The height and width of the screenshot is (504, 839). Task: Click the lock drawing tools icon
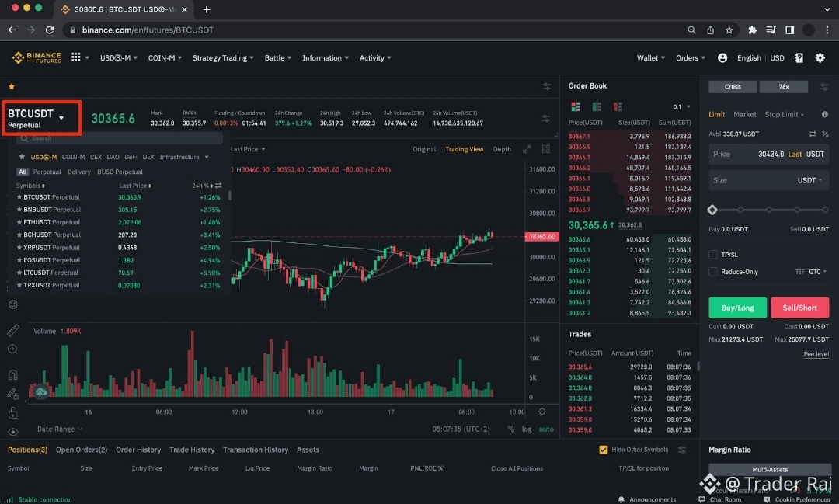point(13,412)
